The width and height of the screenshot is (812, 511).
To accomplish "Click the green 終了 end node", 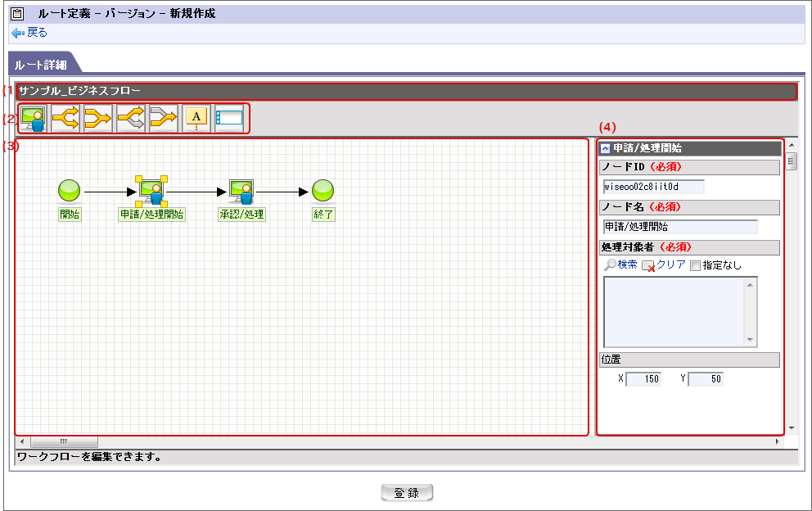I will tap(323, 191).
